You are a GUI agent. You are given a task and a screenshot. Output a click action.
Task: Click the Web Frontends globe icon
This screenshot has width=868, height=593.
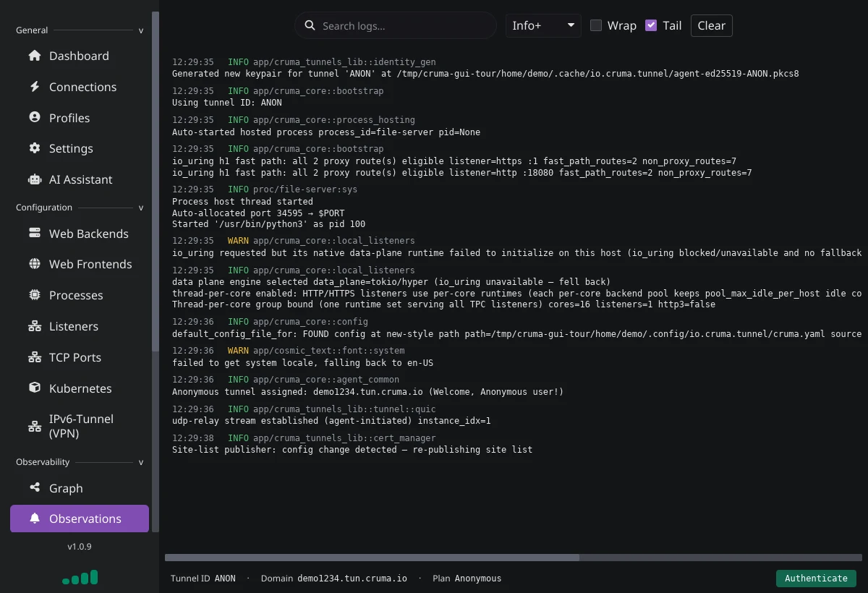click(34, 264)
